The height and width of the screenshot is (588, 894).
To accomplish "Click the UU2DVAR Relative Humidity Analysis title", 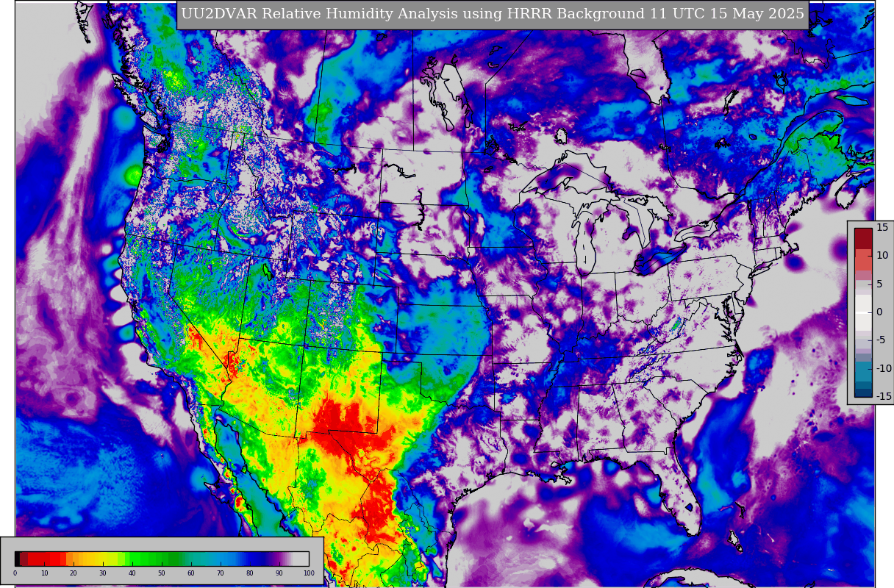I will coord(493,14).
